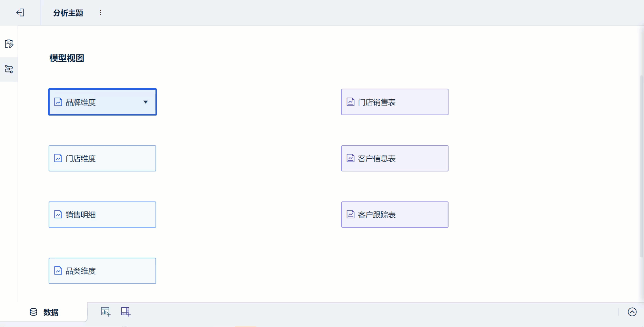The height and width of the screenshot is (327, 644).
Task: Click the vertical scrollbar on the right
Action: click(x=641, y=166)
